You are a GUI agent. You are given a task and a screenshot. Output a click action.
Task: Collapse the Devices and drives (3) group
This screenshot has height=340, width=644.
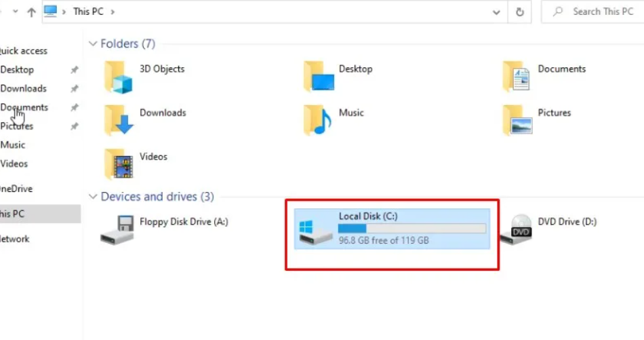(x=94, y=197)
